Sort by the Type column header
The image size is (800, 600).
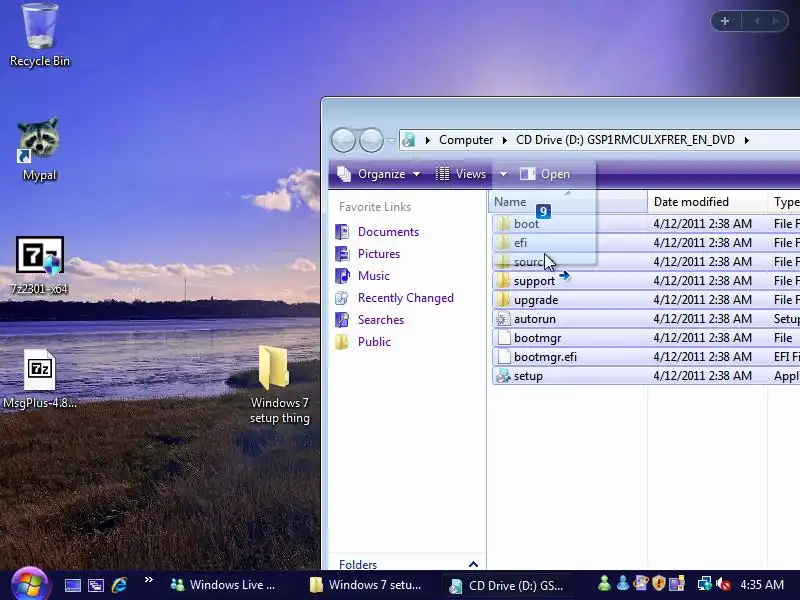click(784, 202)
